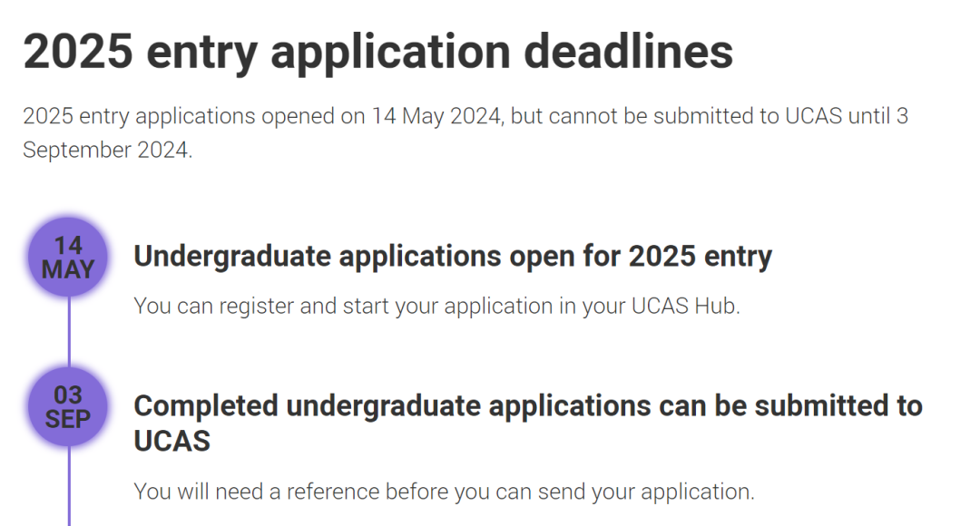Click the word 'deadlines' in the page title
Screen dimensions: 980x526
[628, 52]
